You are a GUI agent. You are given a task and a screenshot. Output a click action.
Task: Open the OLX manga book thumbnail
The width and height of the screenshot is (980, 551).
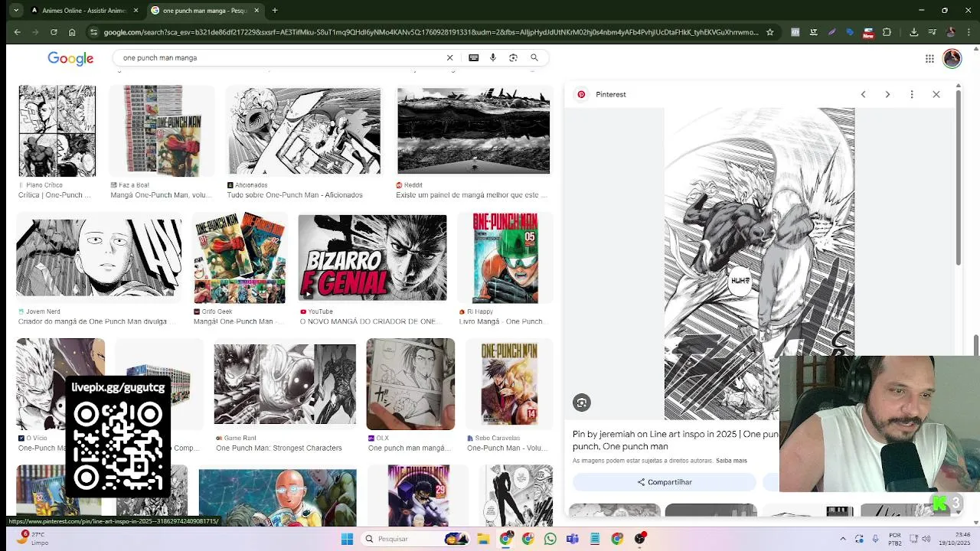pos(410,384)
